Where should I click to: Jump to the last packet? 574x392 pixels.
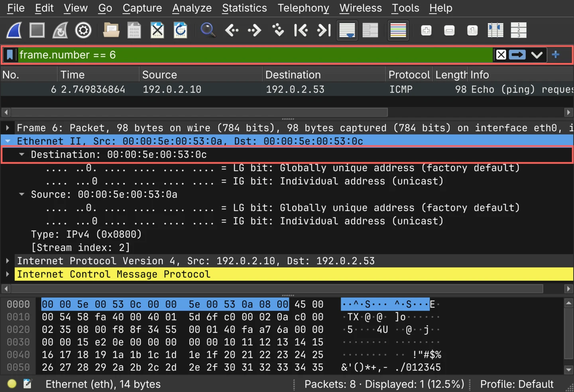click(x=324, y=30)
